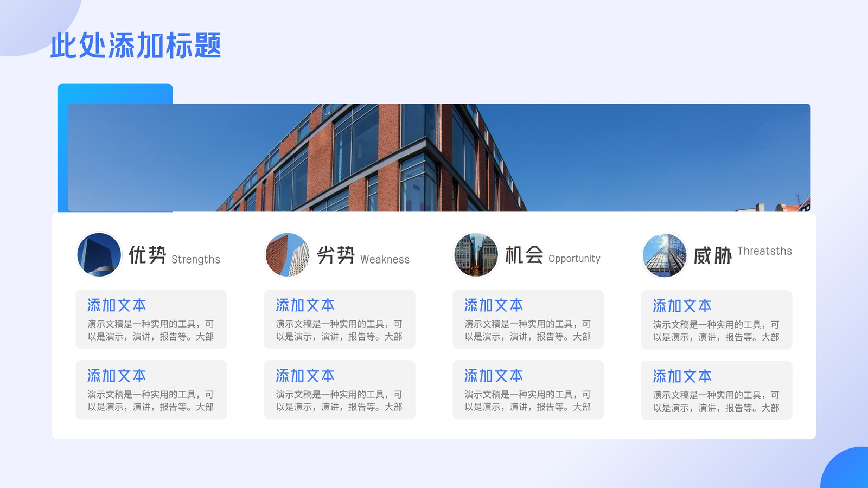Click lower 添加文本 heading under 威胁
The width and height of the screenshot is (868, 488).
coord(682,376)
